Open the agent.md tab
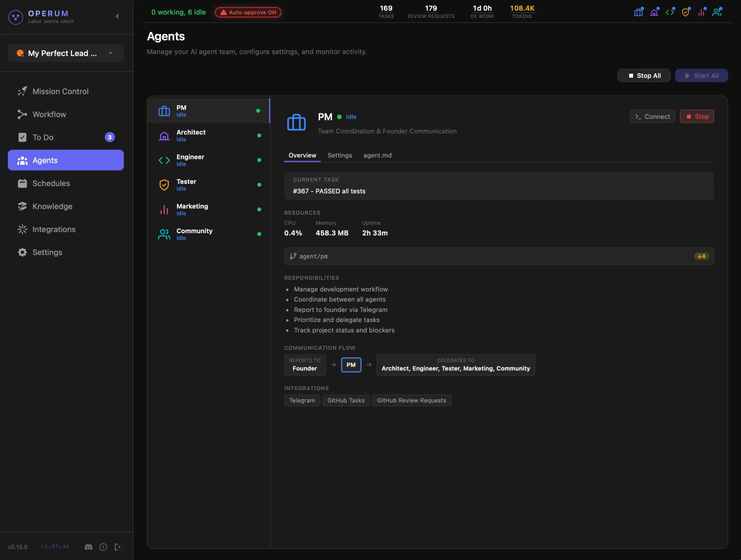The image size is (741, 560). 377,156
